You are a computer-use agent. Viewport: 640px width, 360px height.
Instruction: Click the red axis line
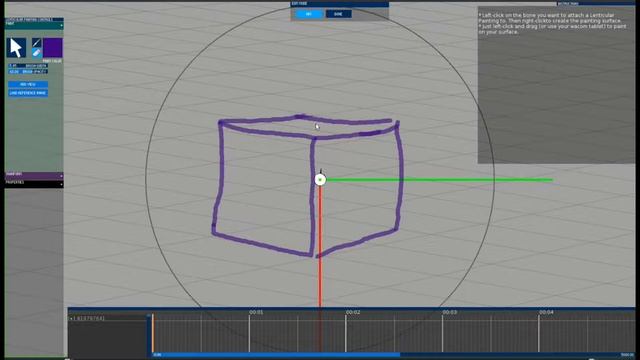[320, 245]
